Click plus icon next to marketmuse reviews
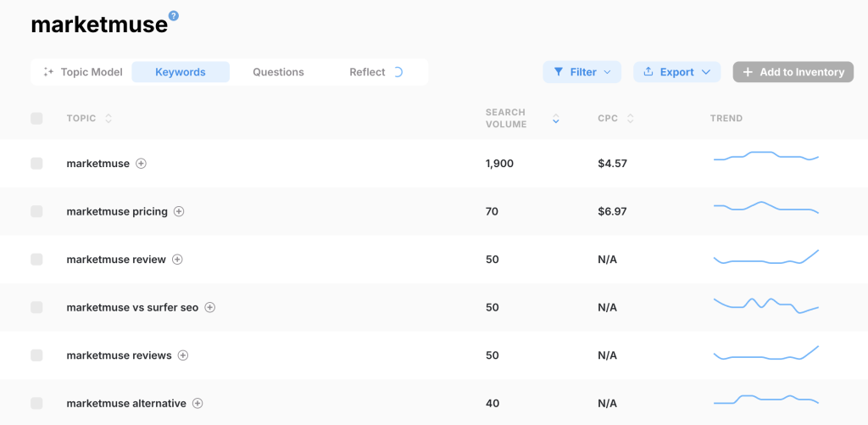 [x=183, y=355]
